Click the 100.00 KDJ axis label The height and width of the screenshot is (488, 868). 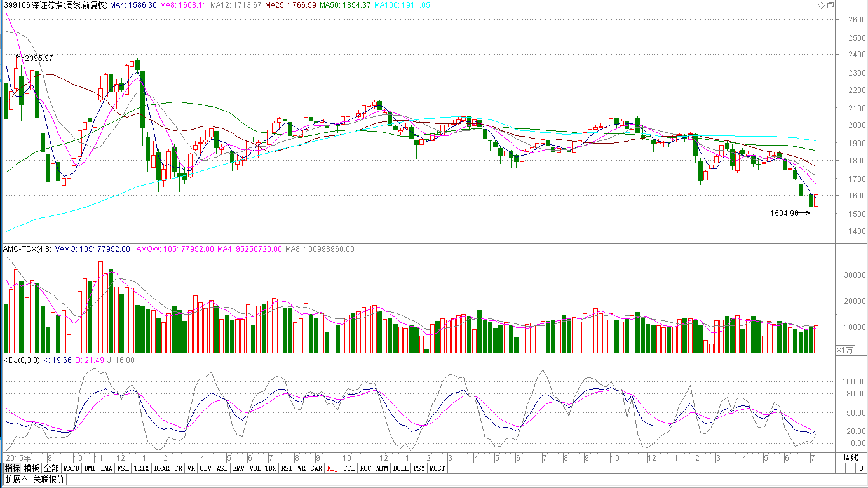(x=854, y=382)
